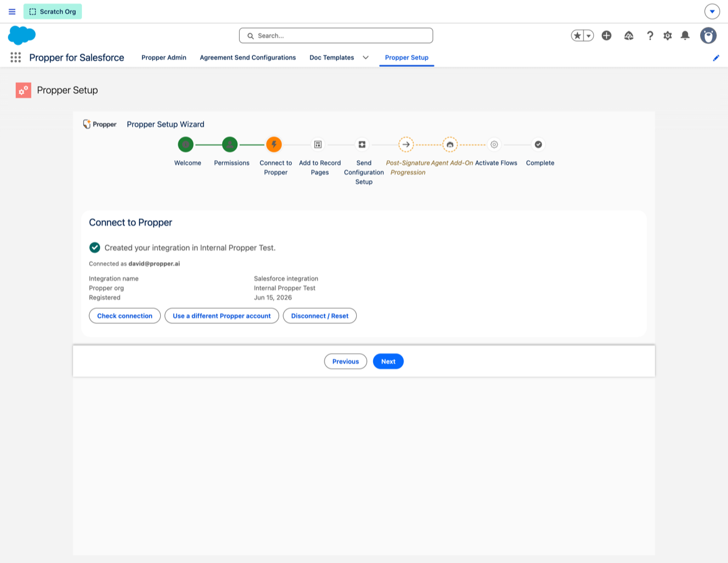Jump to Send Configuration Setup step icon
This screenshot has height=563, width=728.
pyautogui.click(x=362, y=144)
